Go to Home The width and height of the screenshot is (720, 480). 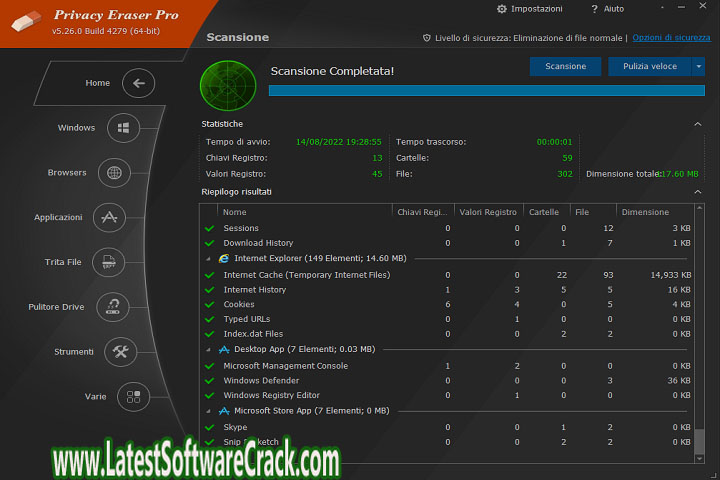(x=98, y=83)
